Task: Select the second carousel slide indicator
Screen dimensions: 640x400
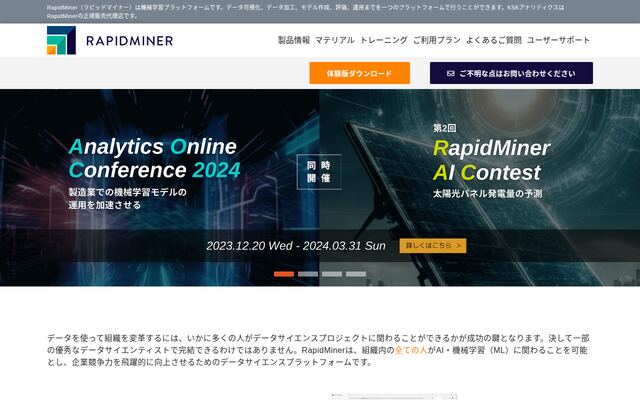Action: point(308,274)
